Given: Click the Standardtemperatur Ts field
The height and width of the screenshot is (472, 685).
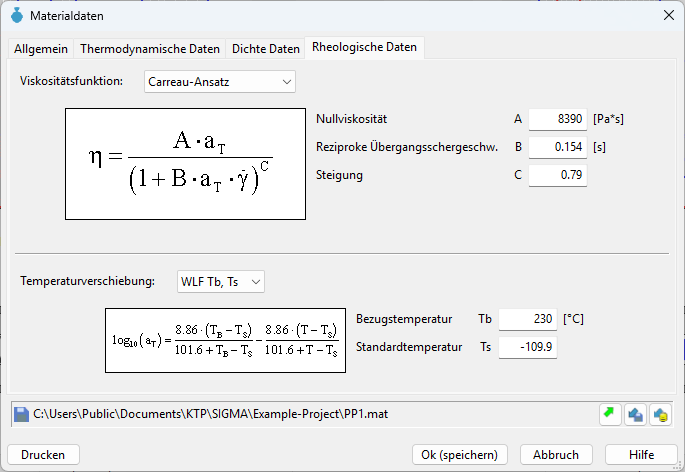Looking at the screenshot, I should click(x=528, y=347).
